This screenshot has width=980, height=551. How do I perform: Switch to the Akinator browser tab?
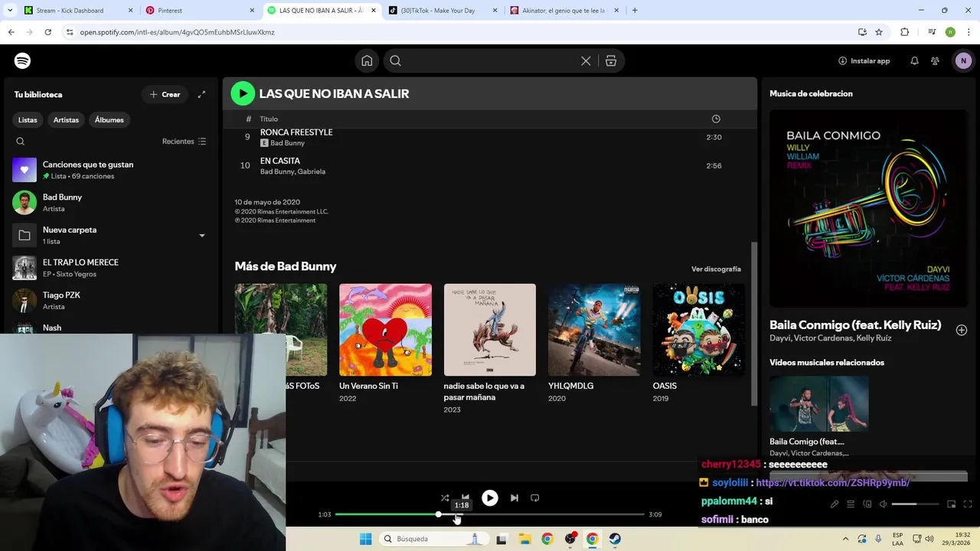pyautogui.click(x=563, y=11)
